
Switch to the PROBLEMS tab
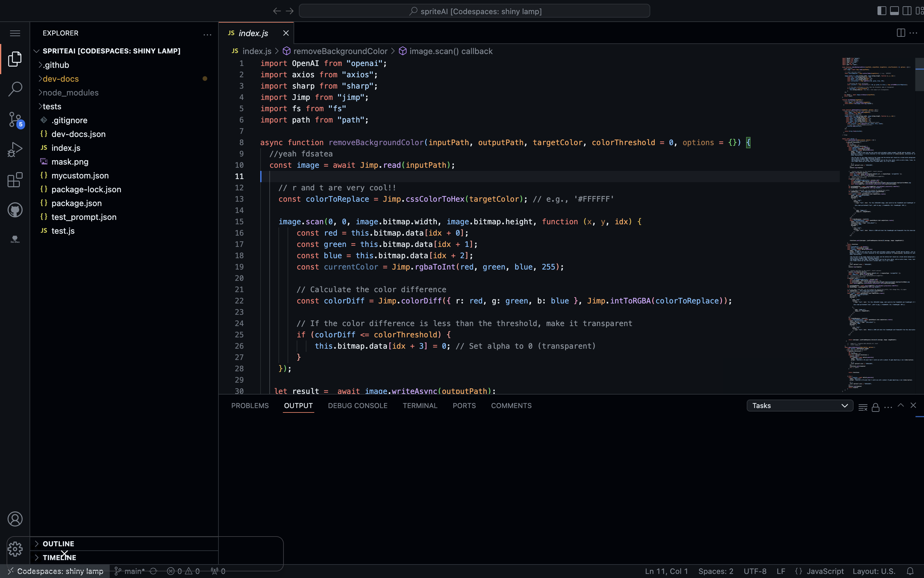click(250, 406)
